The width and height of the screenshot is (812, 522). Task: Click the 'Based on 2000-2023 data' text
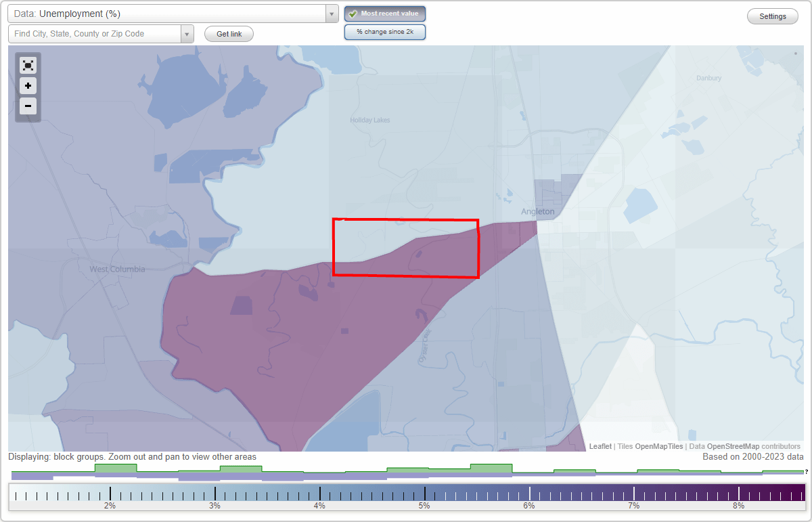point(752,457)
